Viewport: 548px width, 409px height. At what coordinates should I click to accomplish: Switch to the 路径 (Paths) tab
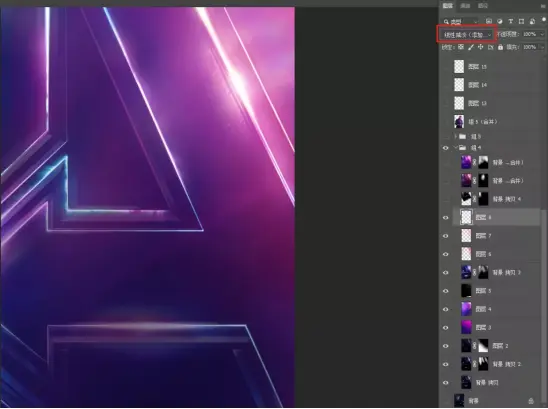[x=483, y=6]
